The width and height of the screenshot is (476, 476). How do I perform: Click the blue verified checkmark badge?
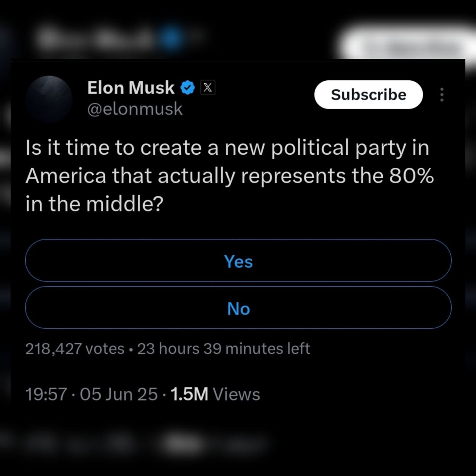188,88
